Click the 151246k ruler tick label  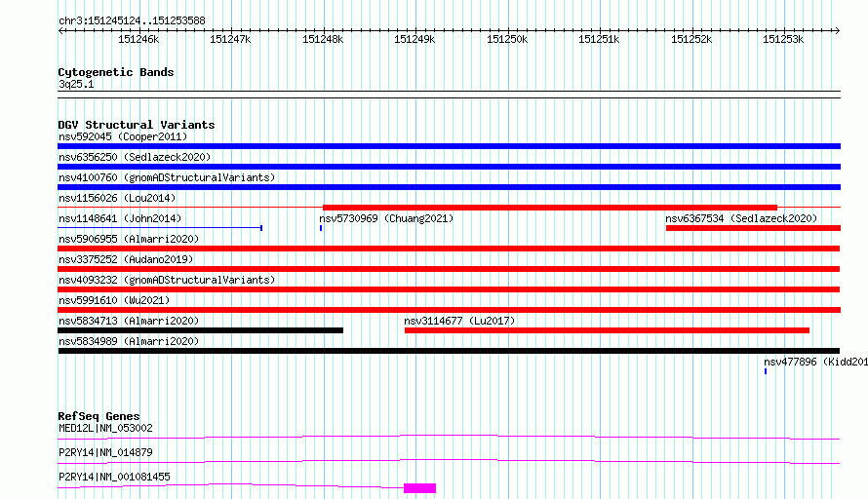pyautogui.click(x=138, y=39)
